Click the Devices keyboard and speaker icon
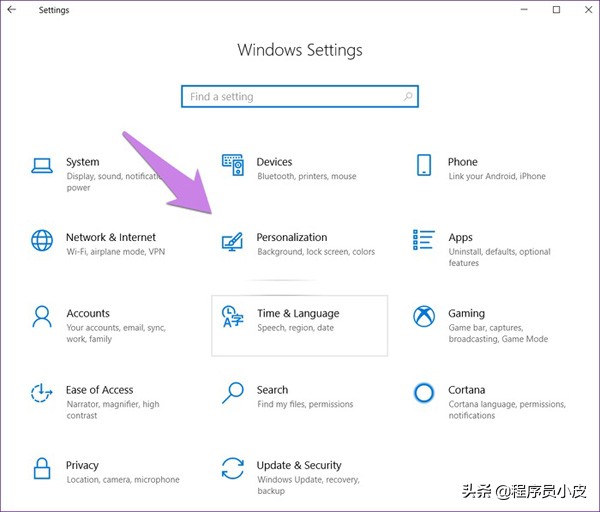600x512 pixels. (x=233, y=165)
